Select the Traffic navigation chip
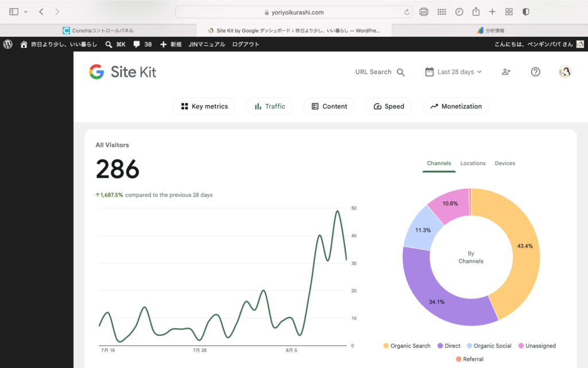 point(269,106)
